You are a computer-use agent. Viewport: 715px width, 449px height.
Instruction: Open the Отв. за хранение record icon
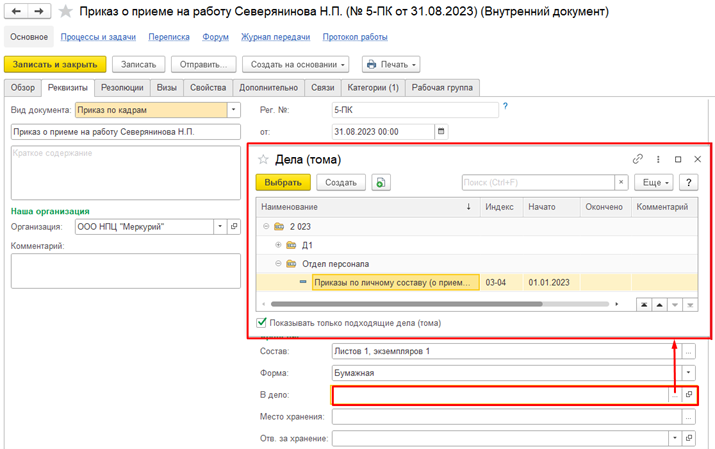pyautogui.click(x=689, y=438)
